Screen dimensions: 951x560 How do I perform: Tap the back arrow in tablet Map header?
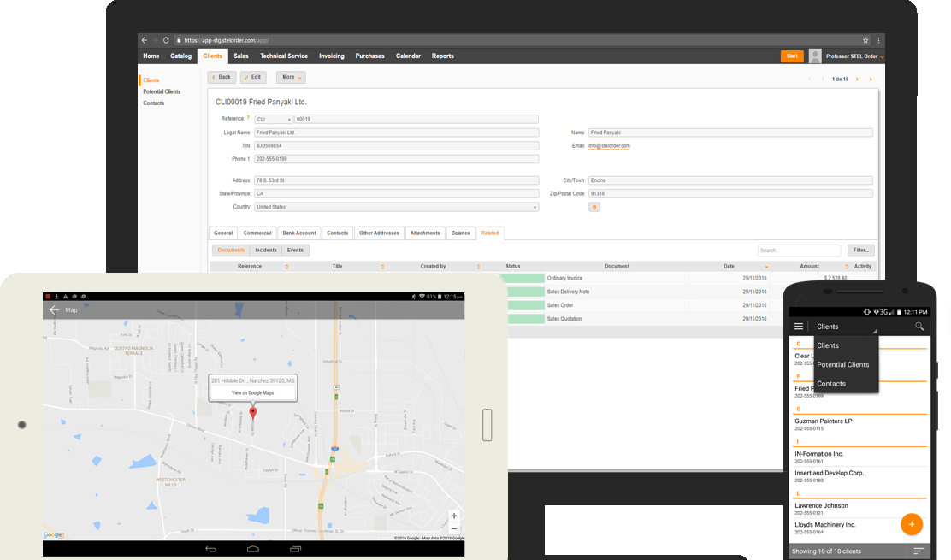(x=54, y=309)
